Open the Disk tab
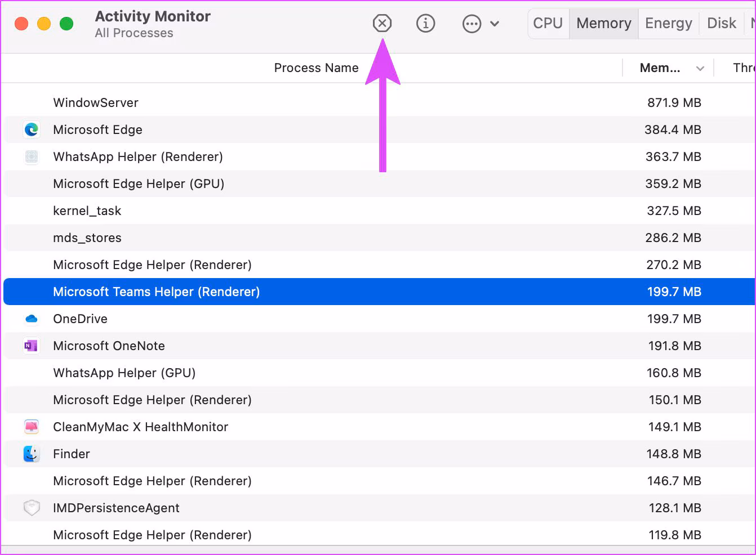The width and height of the screenshot is (756, 555). coord(721,24)
